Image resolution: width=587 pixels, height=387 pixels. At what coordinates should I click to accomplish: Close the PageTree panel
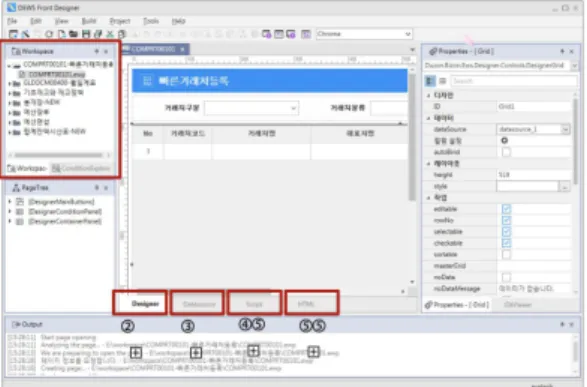pyautogui.click(x=106, y=188)
